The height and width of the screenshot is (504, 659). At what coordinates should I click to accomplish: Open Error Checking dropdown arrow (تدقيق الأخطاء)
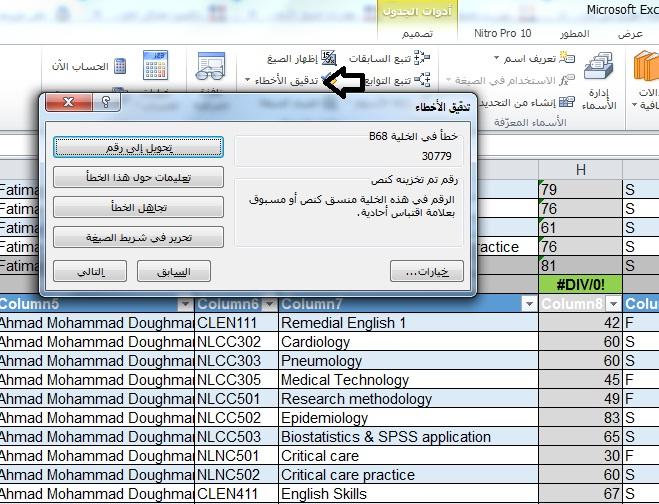[248, 80]
